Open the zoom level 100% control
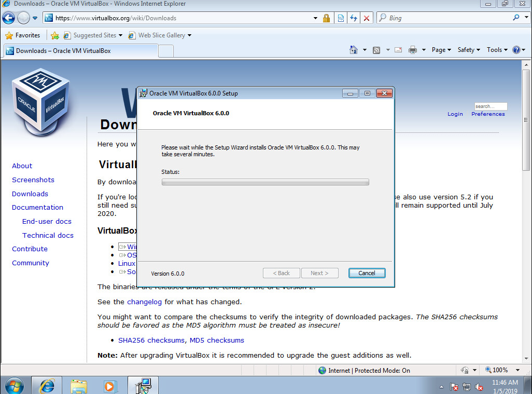532x394 pixels. pyautogui.click(x=496, y=370)
